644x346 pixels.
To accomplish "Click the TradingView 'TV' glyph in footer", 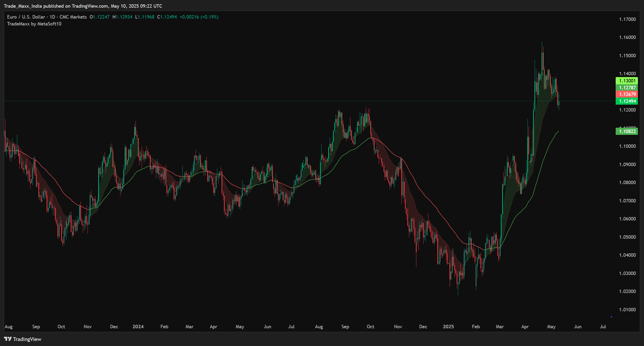I will click(x=8, y=339).
